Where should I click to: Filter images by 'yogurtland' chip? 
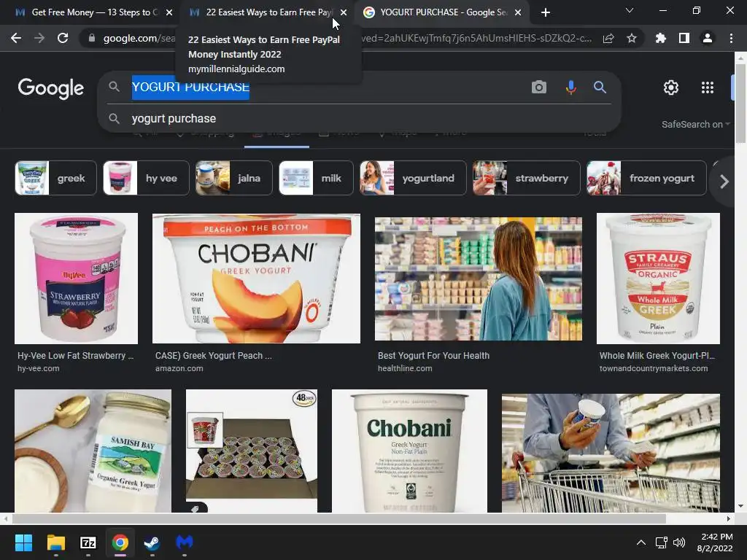(x=413, y=178)
